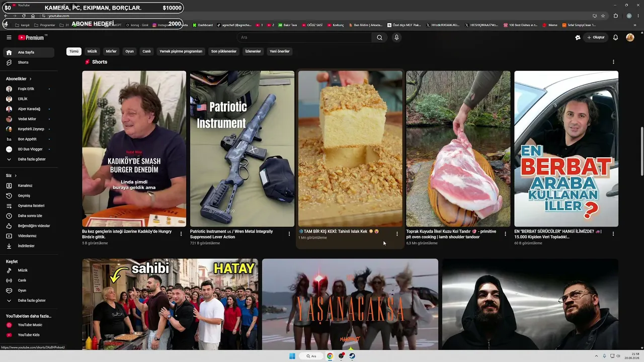The image size is (644, 362).
Task: Open the Foşix Erlik subscription channel
Action: pyautogui.click(x=28, y=89)
